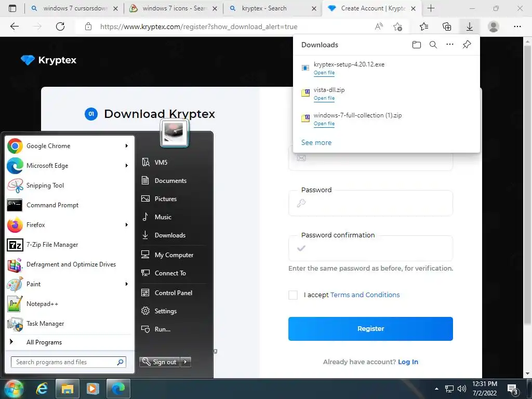Screen dimensions: 532x399
Task: Open Paint from the Start menu
Action: click(70, 284)
